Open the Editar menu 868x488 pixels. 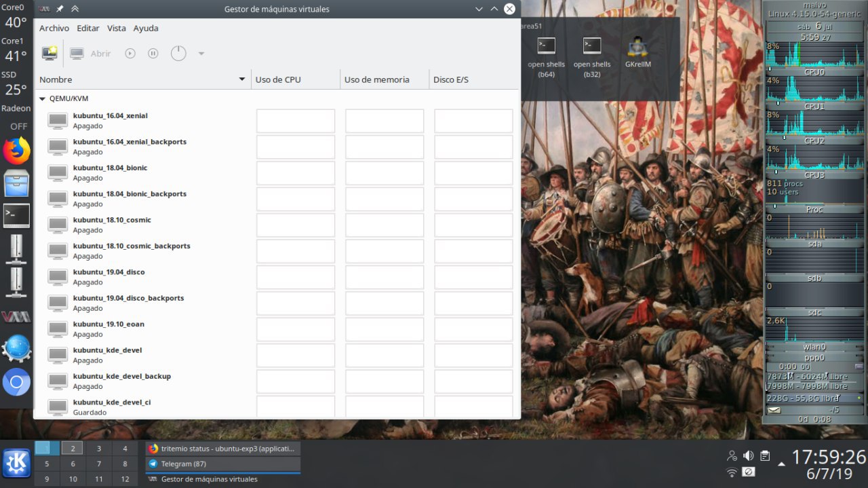click(x=88, y=28)
